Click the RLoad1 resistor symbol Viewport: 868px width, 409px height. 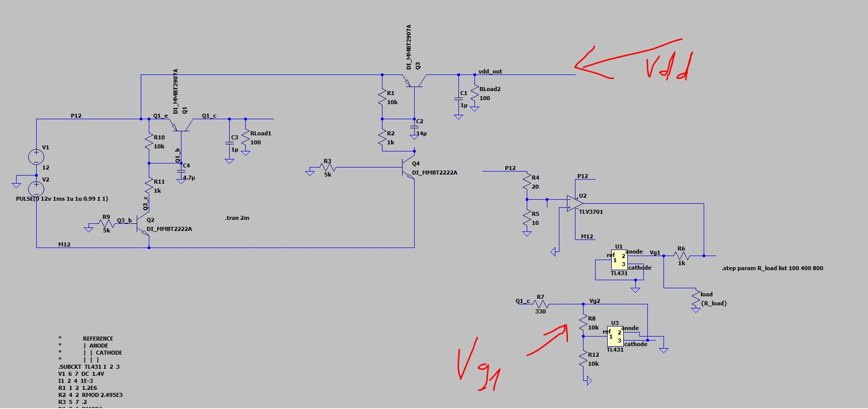(x=246, y=137)
